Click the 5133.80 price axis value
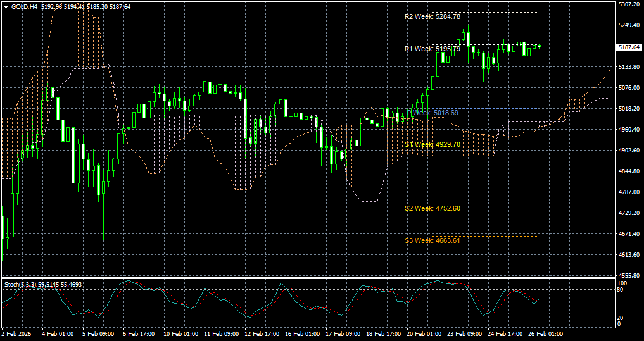 629,67
